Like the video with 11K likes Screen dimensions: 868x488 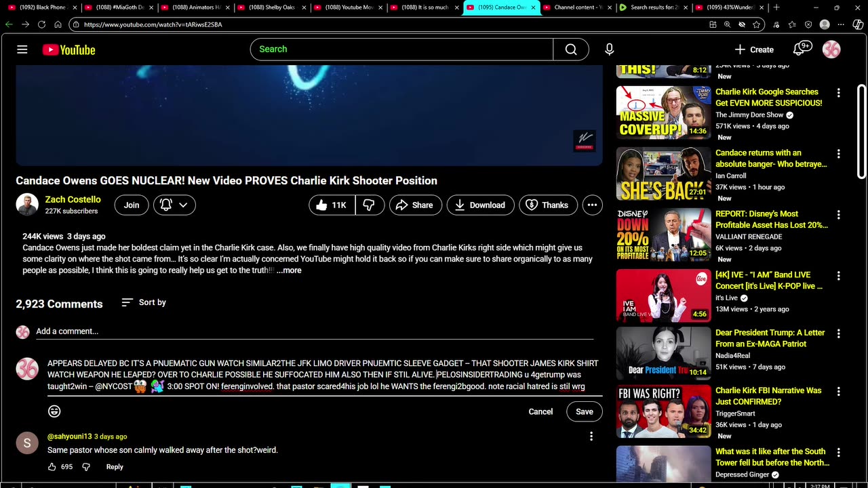click(x=332, y=205)
